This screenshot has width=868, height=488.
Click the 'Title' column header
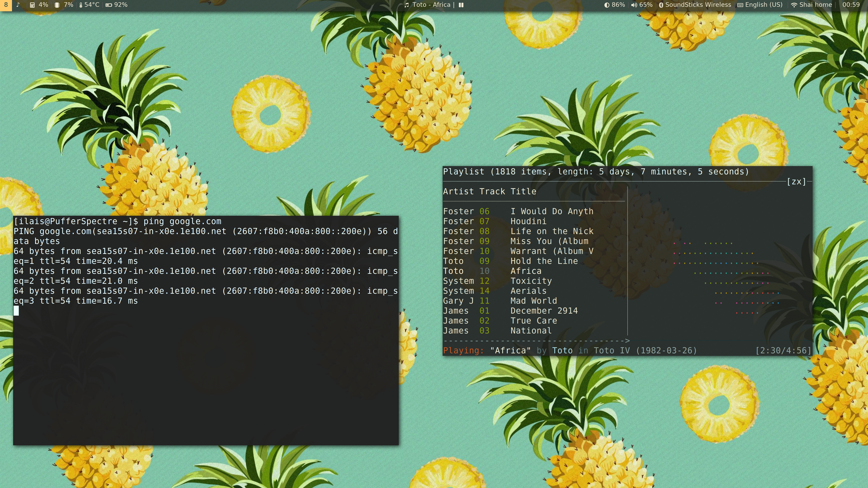pos(523,192)
